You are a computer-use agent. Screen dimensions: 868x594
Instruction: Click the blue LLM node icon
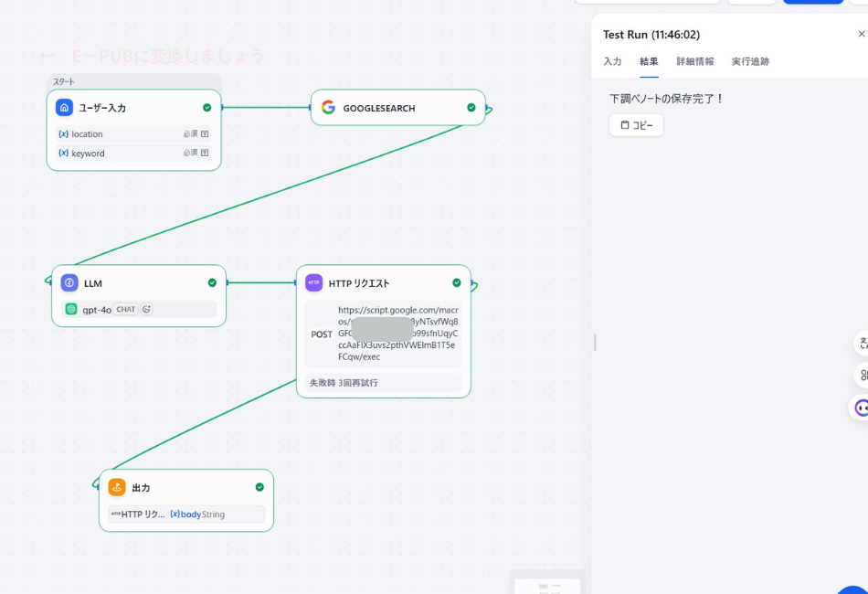click(70, 283)
